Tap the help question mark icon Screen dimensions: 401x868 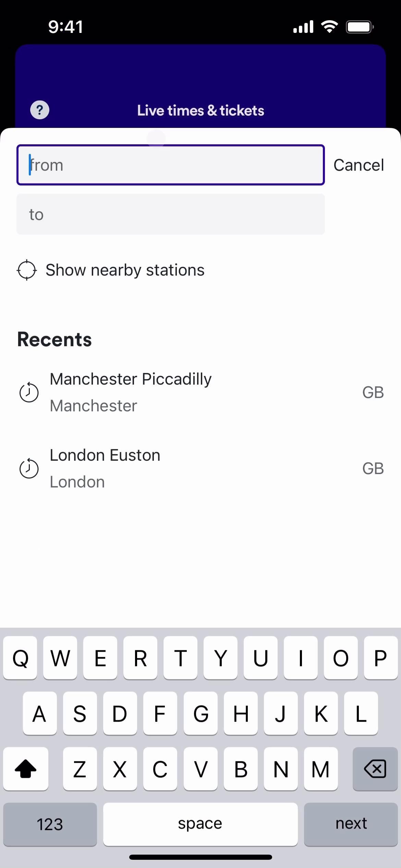click(40, 110)
